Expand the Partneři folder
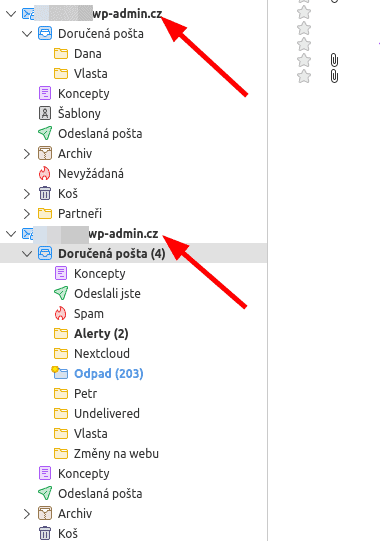This screenshot has width=380, height=541. tap(27, 214)
